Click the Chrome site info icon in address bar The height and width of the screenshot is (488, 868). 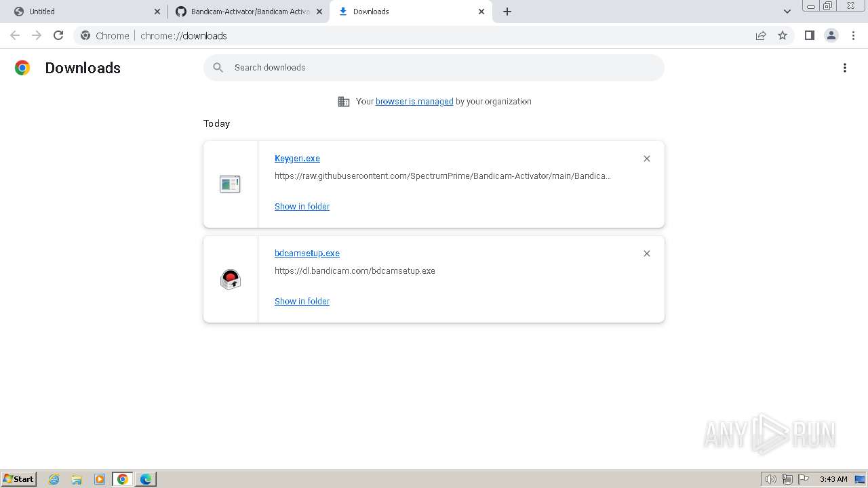[x=85, y=35]
